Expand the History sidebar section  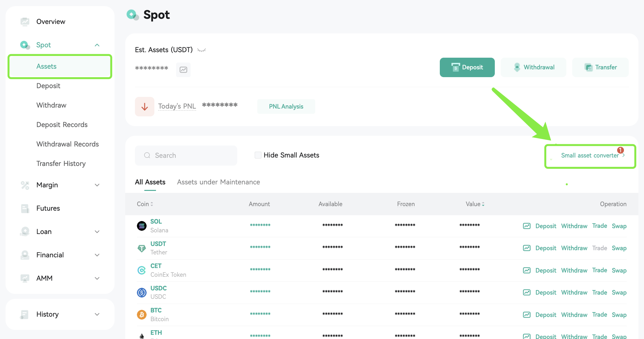[97, 314]
